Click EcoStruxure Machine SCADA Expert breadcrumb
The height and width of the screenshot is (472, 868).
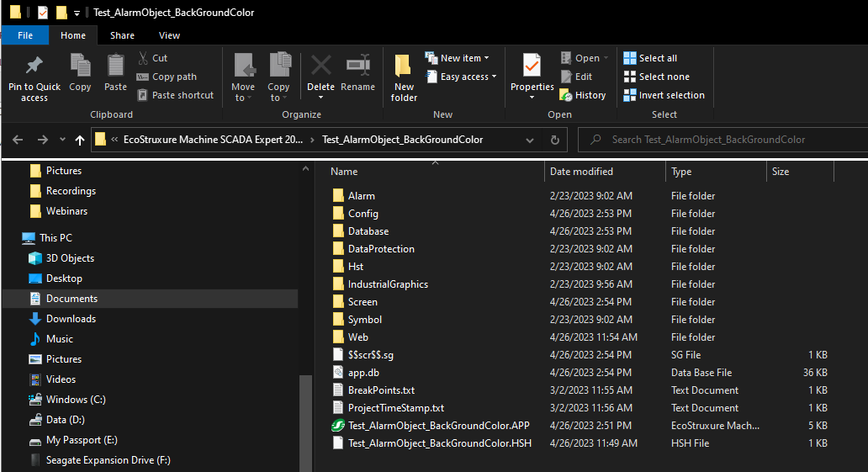click(213, 140)
